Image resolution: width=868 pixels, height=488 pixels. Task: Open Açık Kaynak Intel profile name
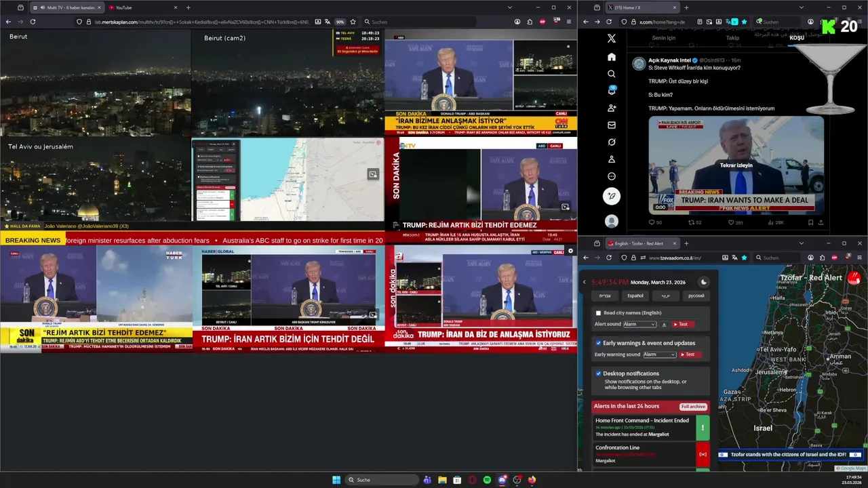point(668,60)
